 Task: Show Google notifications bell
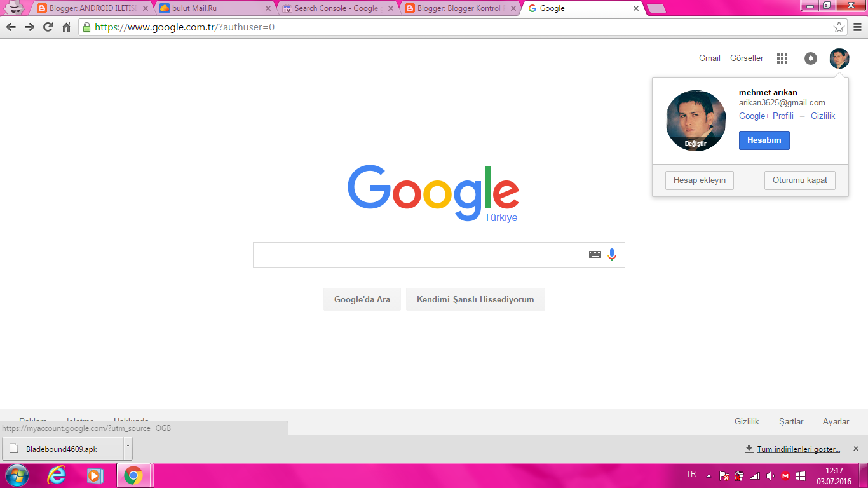810,58
